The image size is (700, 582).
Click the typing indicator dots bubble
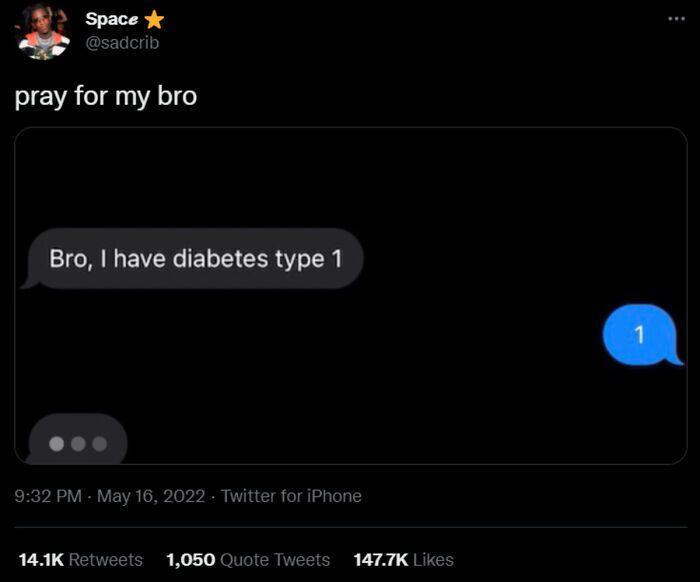tap(77, 440)
